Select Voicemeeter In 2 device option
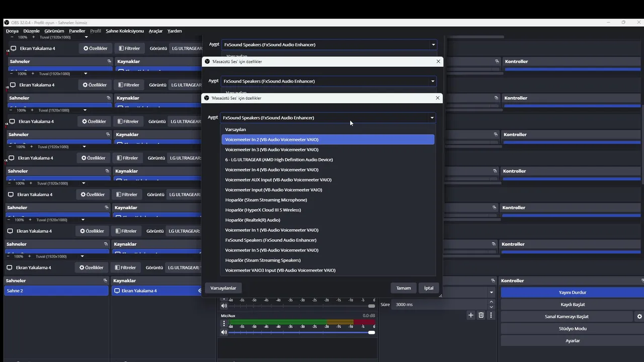The width and height of the screenshot is (644, 362). [328, 139]
